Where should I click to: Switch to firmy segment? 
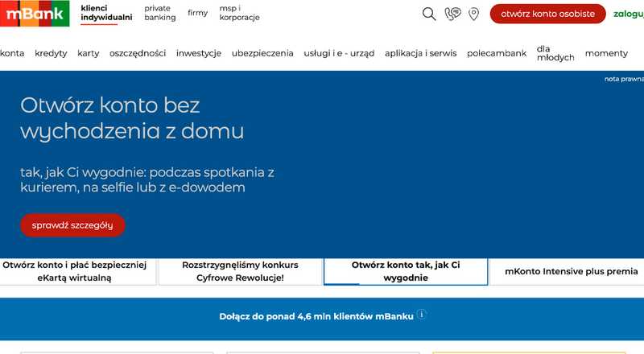197,13
